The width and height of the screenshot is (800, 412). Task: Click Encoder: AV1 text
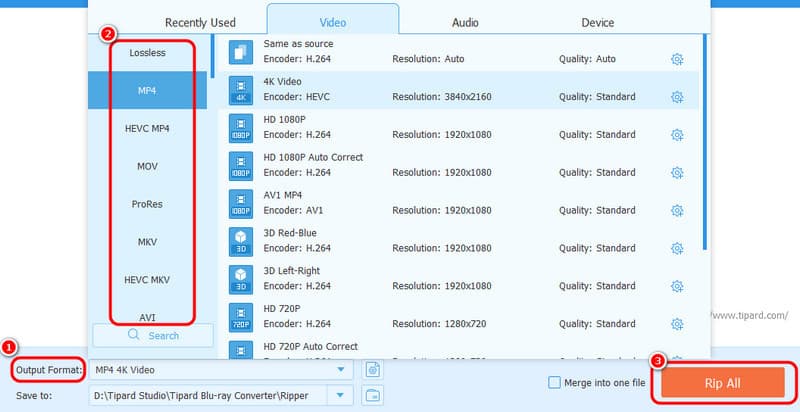tap(293, 210)
